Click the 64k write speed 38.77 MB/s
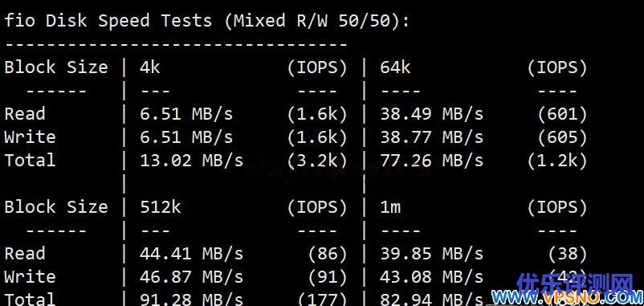The height and width of the screenshot is (306, 644). pyautogui.click(x=432, y=137)
